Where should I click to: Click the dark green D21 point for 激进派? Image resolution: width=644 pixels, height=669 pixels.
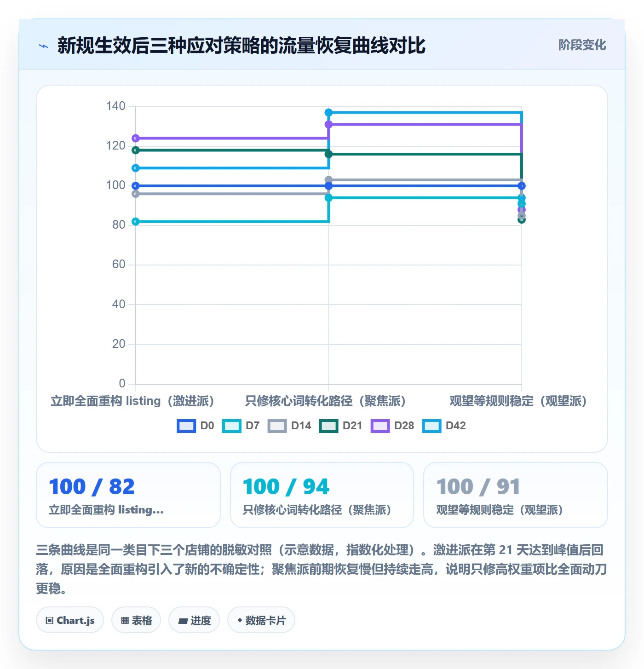coord(136,150)
